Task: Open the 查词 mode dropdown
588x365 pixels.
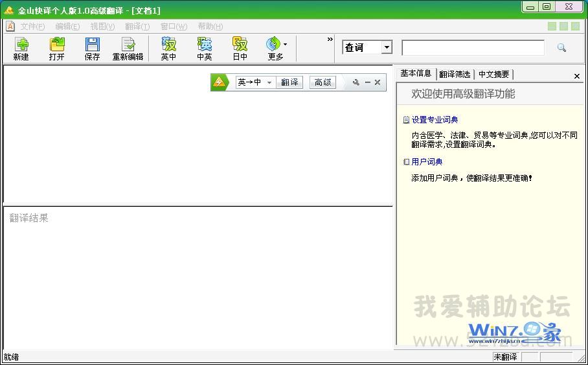Action: click(387, 47)
